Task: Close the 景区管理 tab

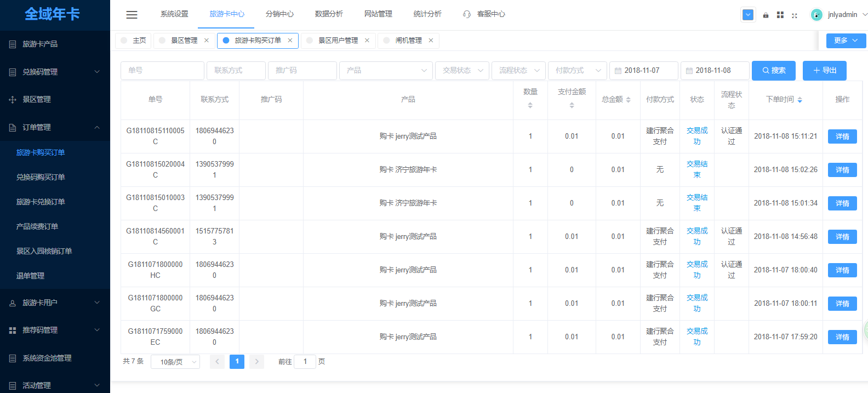Action: click(x=207, y=41)
